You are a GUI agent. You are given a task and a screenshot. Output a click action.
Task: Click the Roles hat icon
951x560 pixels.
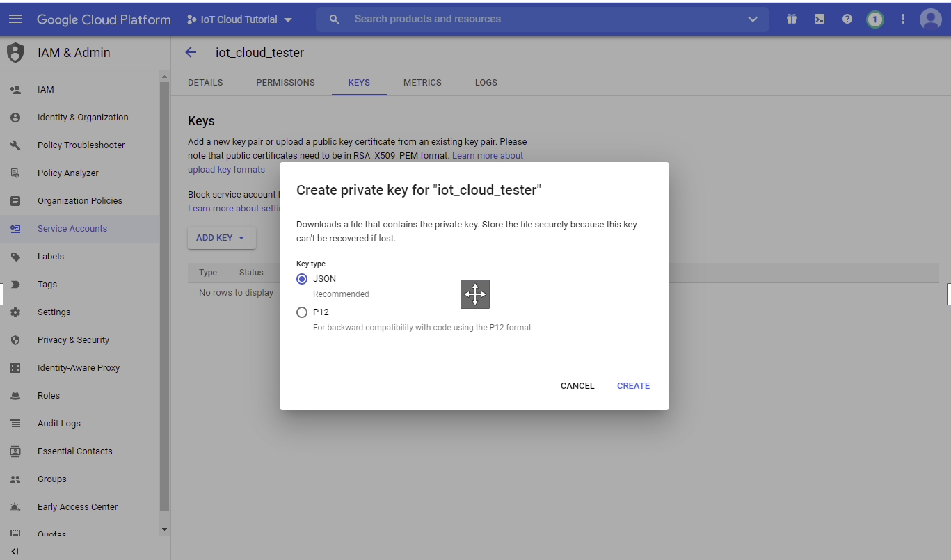pos(15,395)
